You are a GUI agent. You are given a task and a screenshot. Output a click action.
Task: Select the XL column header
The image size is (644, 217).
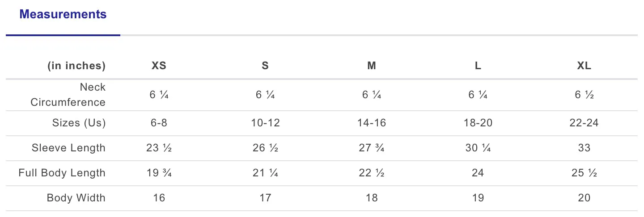pyautogui.click(x=584, y=66)
